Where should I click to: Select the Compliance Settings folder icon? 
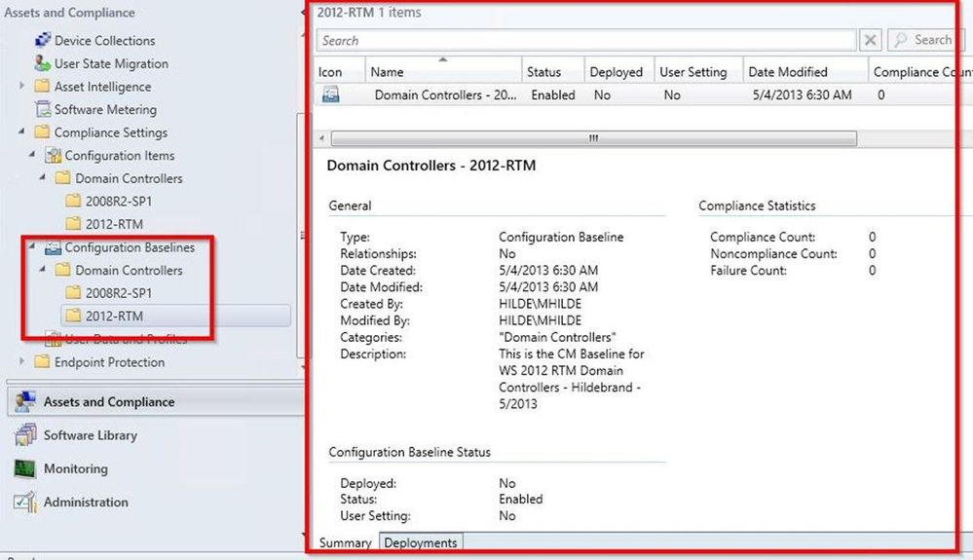pyautogui.click(x=42, y=132)
